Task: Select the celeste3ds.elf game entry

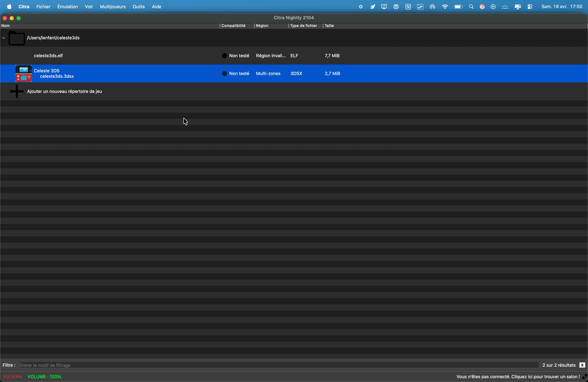Action: click(x=49, y=56)
